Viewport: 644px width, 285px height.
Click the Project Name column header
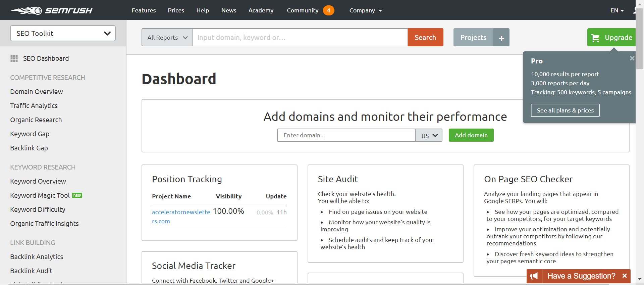[171, 196]
